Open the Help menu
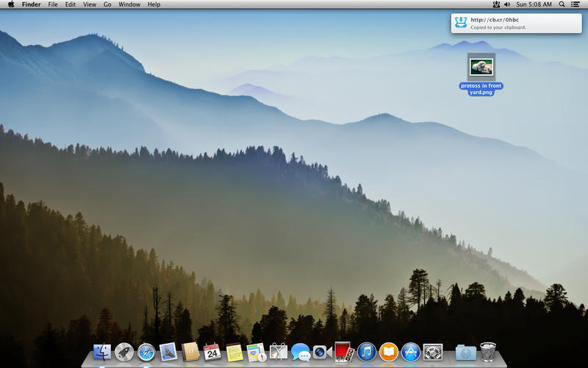The width and height of the screenshot is (588, 368). pos(154,4)
